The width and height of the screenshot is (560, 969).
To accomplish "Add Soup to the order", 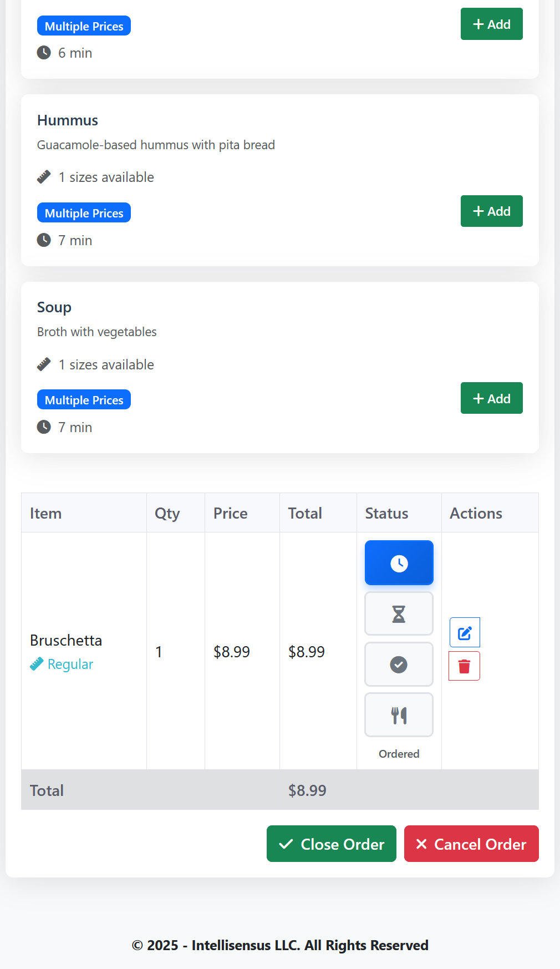I will tap(491, 398).
